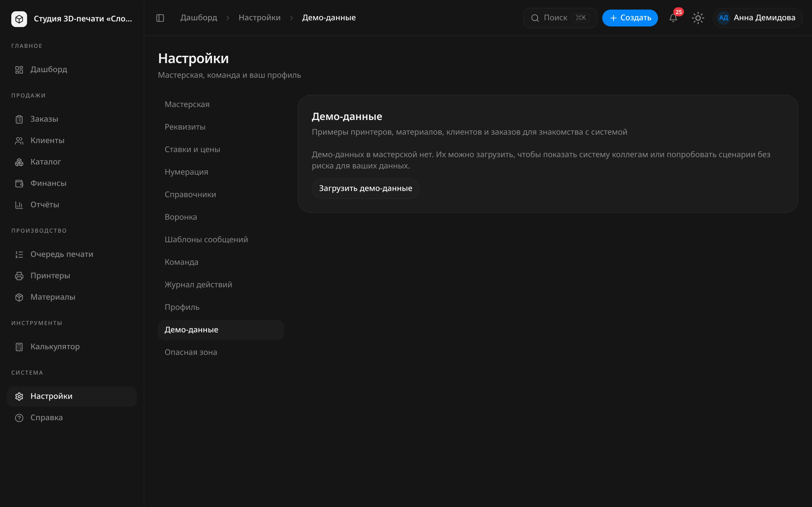Open the notifications bell
812x507 pixels.
click(673, 18)
